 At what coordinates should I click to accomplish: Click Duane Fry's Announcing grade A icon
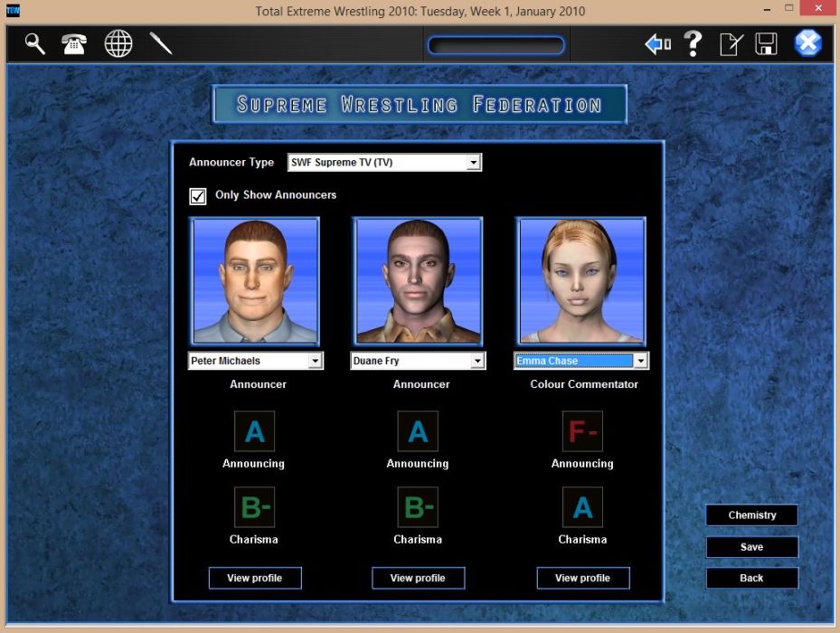(x=418, y=431)
